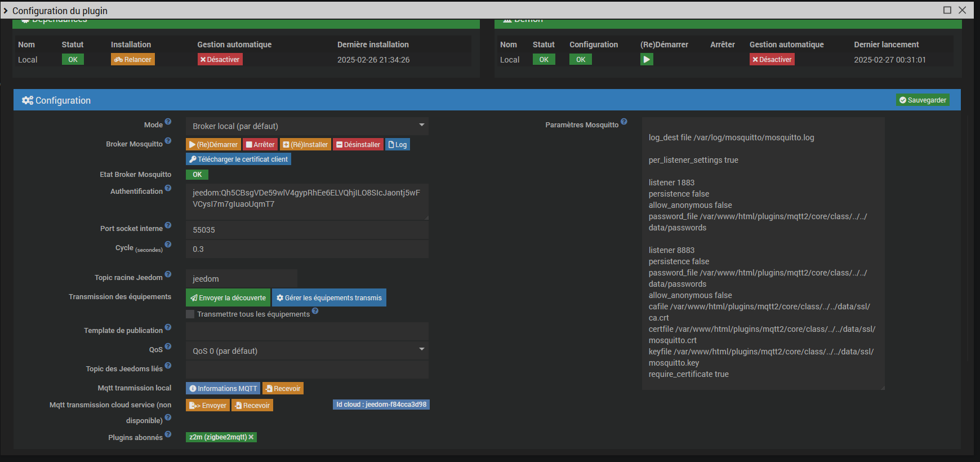Remove the z2m (zigbee2mqtt) subscribed plugin
Image resolution: width=980 pixels, height=462 pixels.
tap(251, 437)
